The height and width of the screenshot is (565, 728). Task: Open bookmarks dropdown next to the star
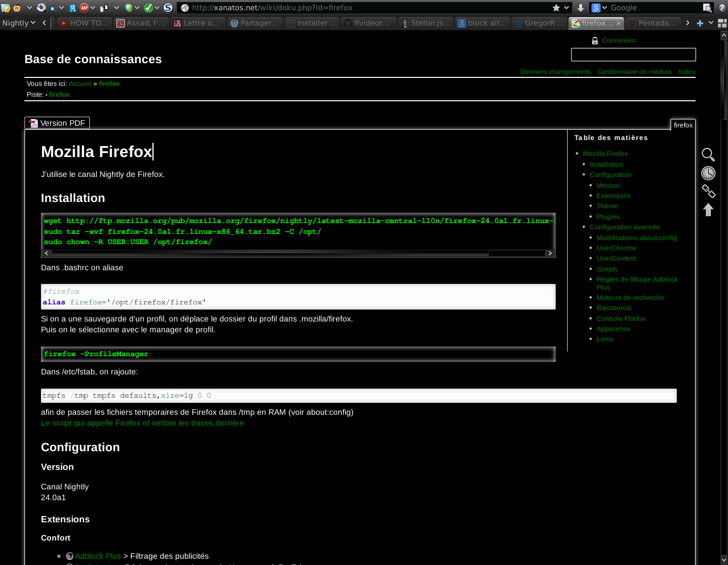point(566,7)
